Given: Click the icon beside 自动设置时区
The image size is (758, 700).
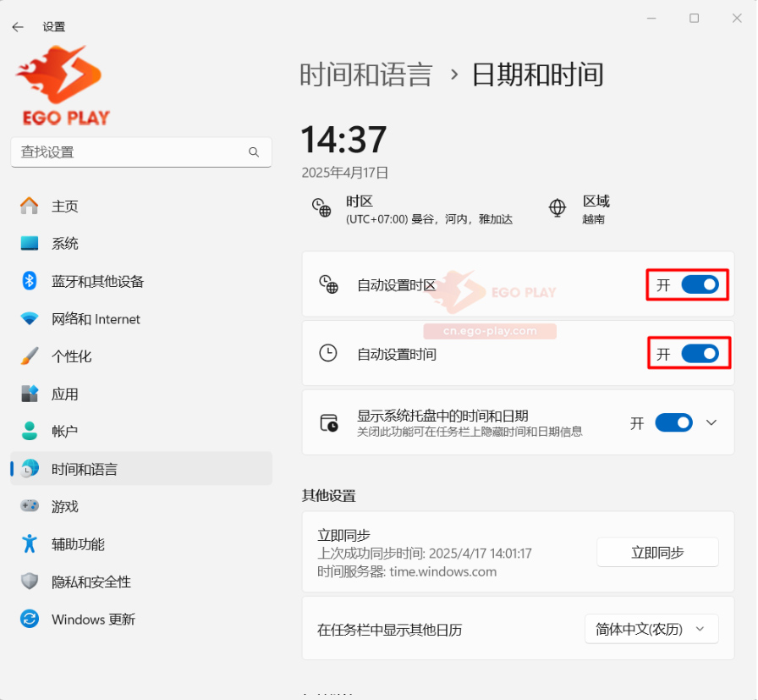Looking at the screenshot, I should 328,284.
